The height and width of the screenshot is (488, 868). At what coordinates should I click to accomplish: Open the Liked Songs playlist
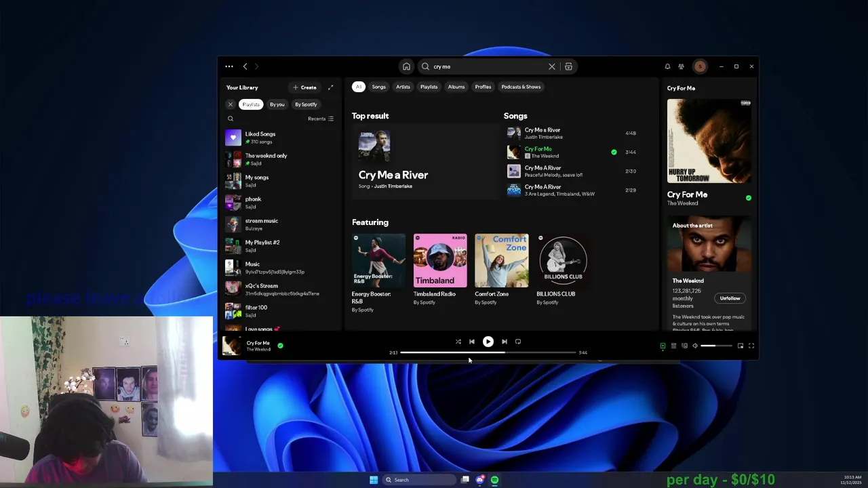point(280,138)
